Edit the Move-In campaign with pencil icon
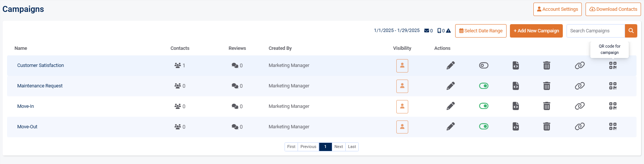Viewport: 644px width, 164px height. coord(450,106)
